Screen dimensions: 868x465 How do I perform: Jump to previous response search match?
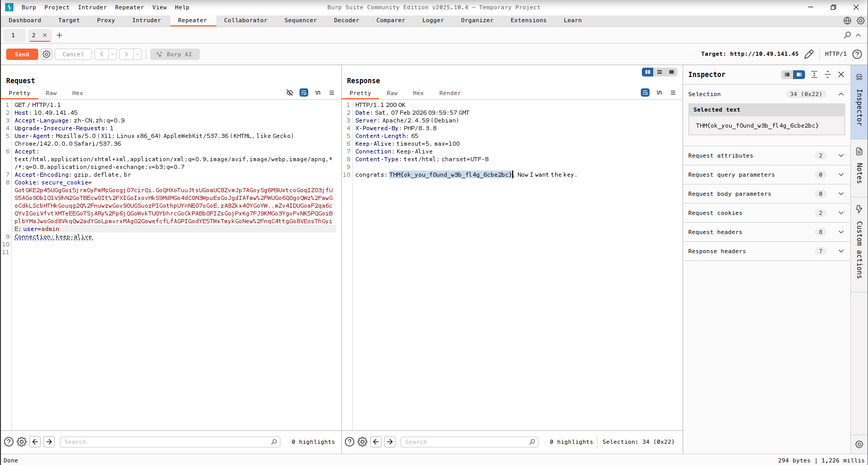376,442
